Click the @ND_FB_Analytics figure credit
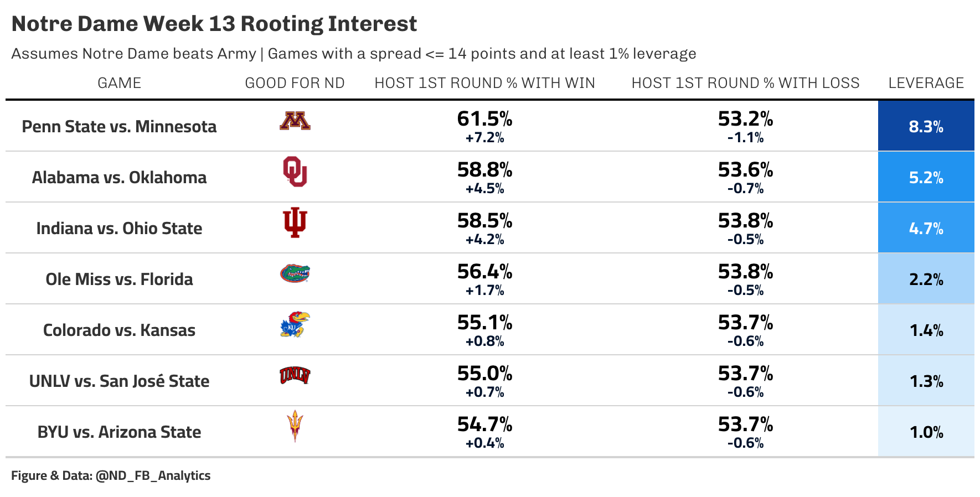 coord(153,476)
